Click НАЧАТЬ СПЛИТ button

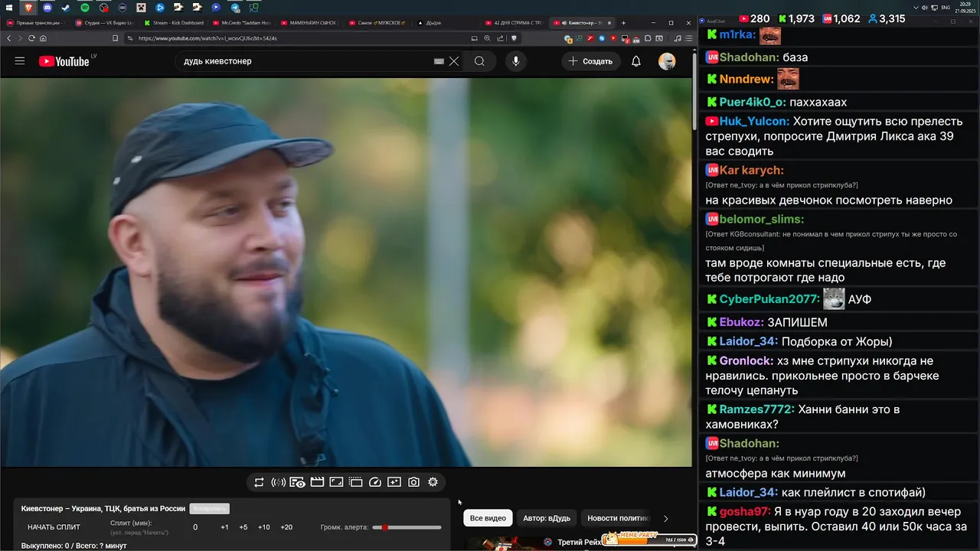[x=54, y=527]
